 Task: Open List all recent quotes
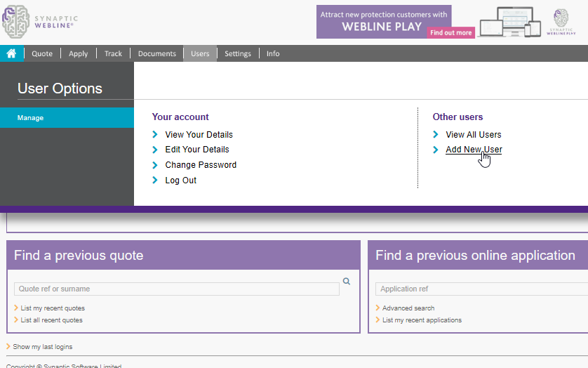(51, 320)
